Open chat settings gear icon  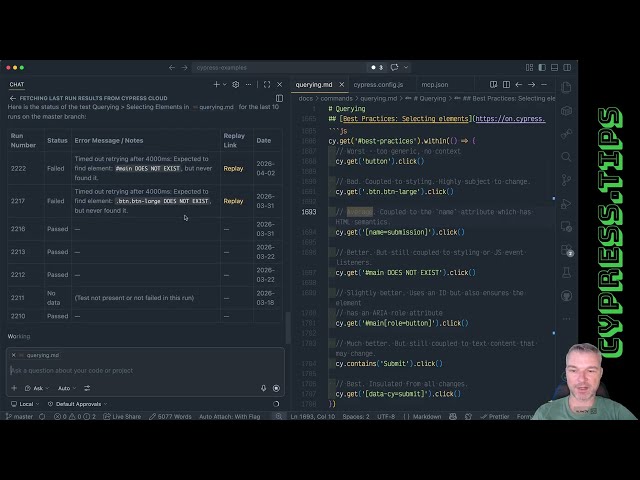236,84
